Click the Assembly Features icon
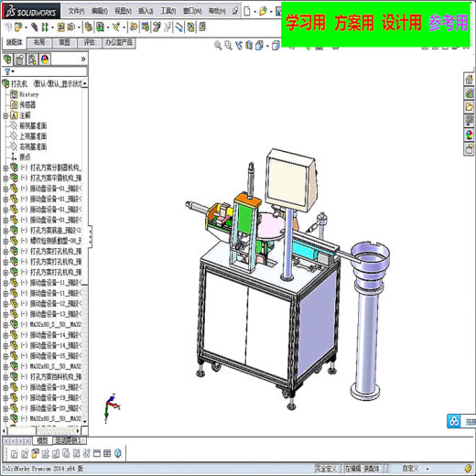 pos(100,27)
